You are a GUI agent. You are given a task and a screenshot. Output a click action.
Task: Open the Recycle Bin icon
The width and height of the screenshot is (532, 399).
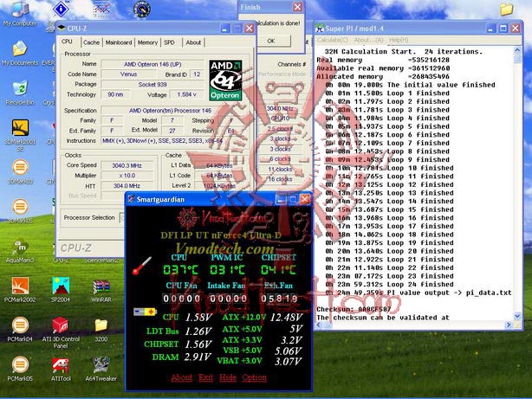tap(20, 93)
